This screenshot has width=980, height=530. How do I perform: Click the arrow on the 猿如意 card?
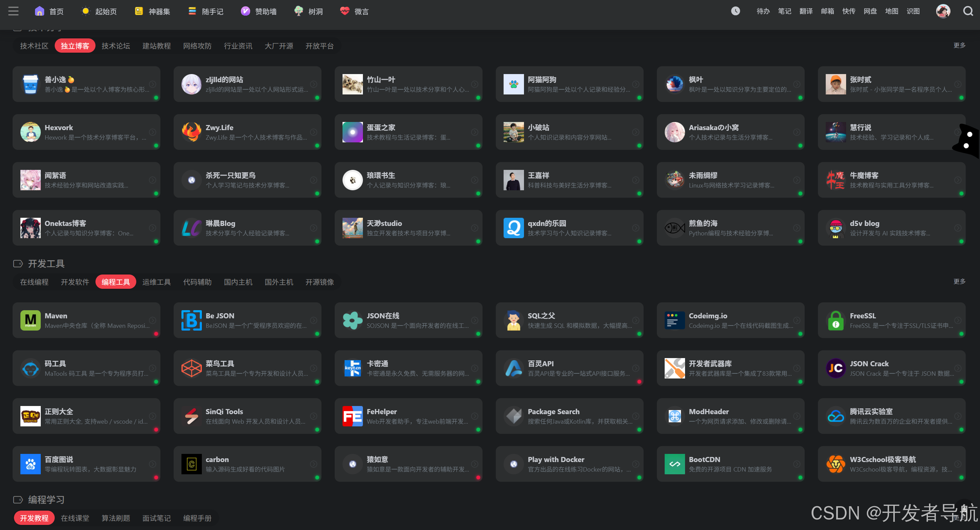475,464
